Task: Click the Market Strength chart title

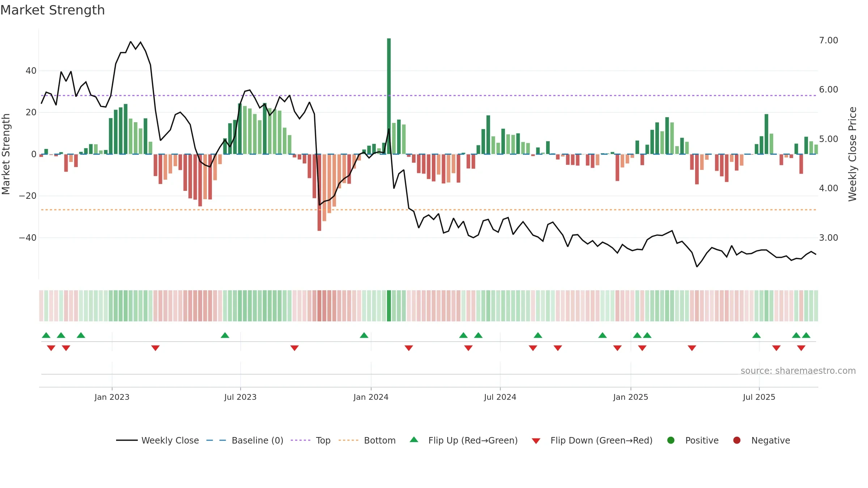Action: click(52, 10)
